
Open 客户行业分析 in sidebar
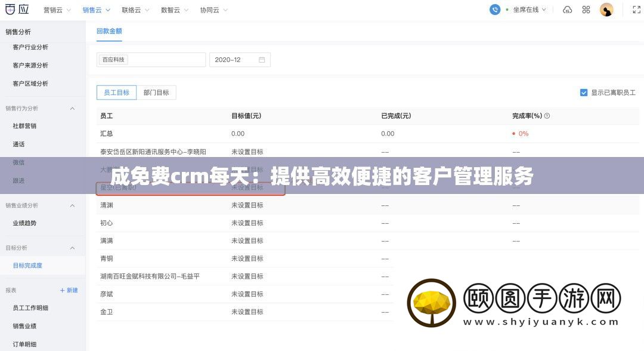click(x=30, y=47)
